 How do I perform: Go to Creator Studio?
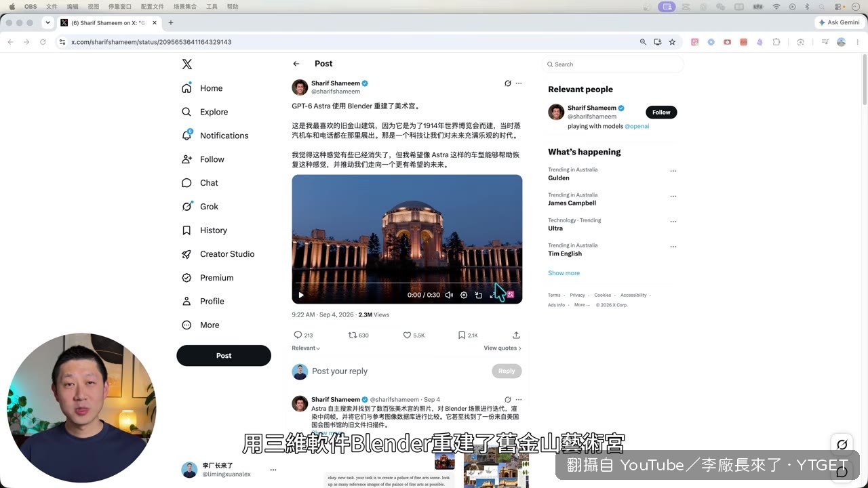click(x=218, y=254)
